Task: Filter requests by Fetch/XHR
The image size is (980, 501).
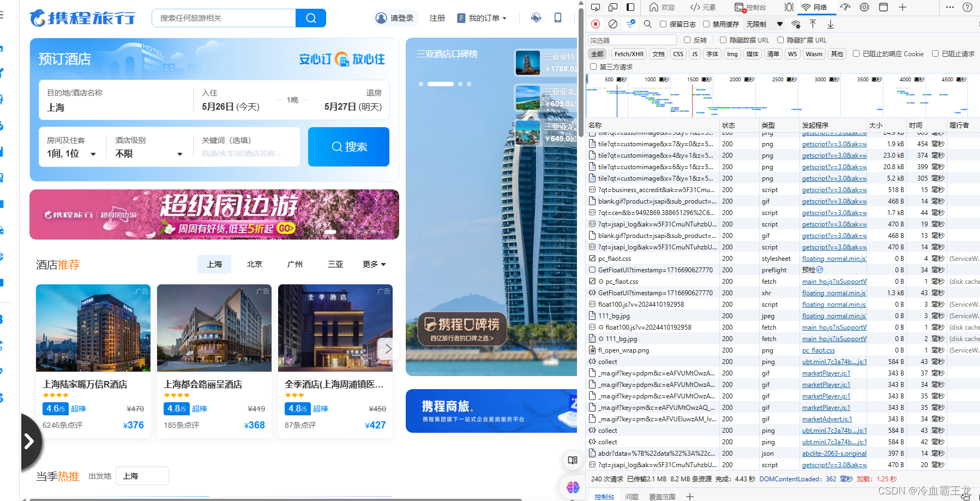Action: click(629, 53)
